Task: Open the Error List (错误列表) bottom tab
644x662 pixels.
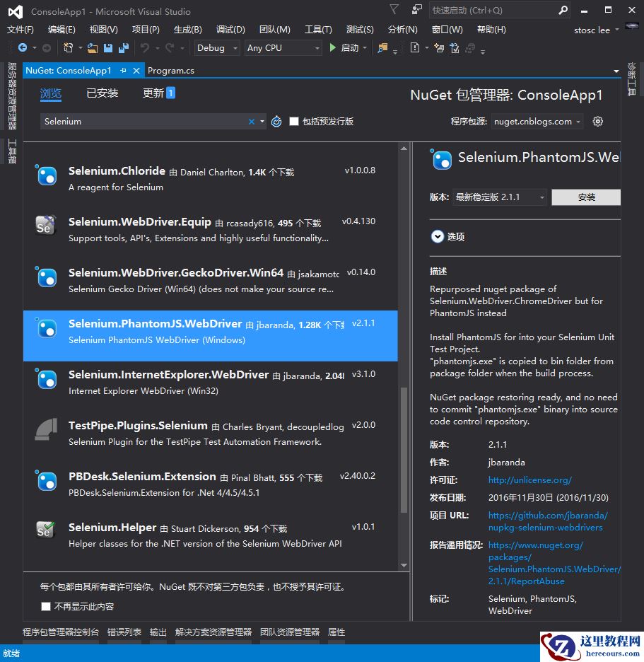Action: (x=124, y=632)
